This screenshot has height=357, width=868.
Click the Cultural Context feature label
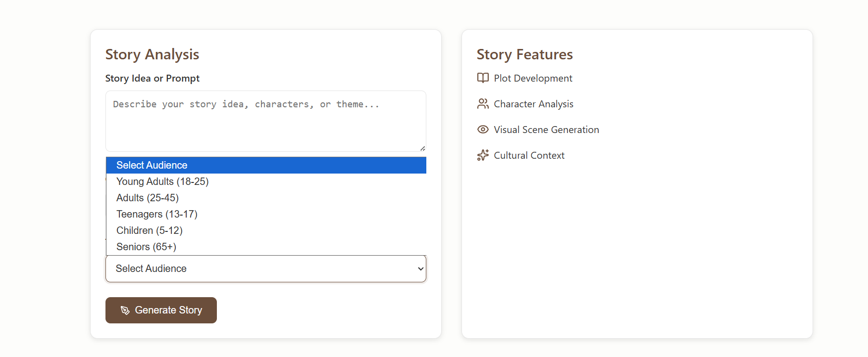coord(529,155)
